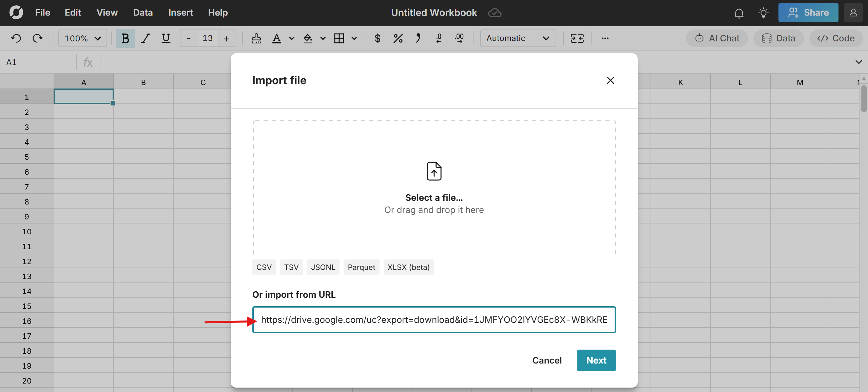Toggle italic formatting
Screen dimensions: 868x392
click(145, 38)
